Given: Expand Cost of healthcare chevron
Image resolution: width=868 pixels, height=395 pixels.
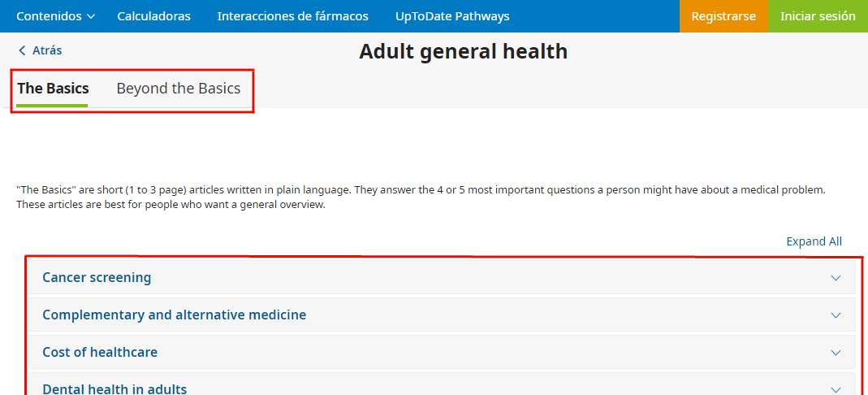Looking at the screenshot, I should (836, 353).
